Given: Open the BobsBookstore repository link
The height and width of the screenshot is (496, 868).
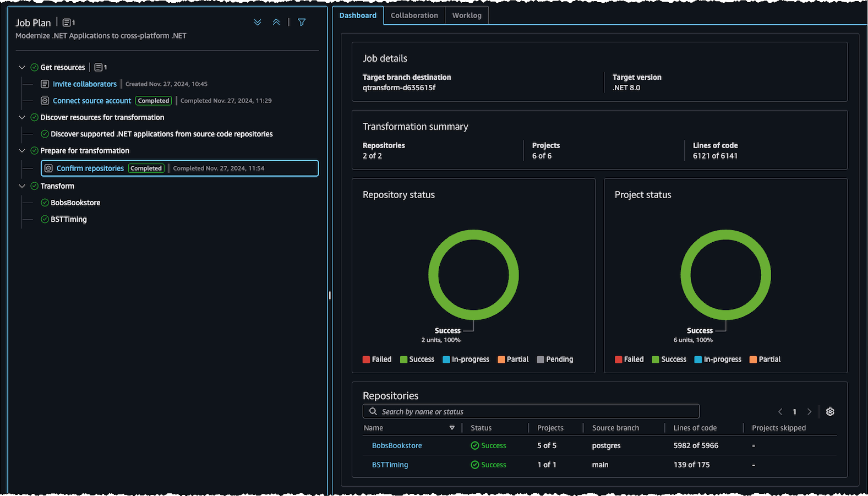Looking at the screenshot, I should click(x=397, y=445).
